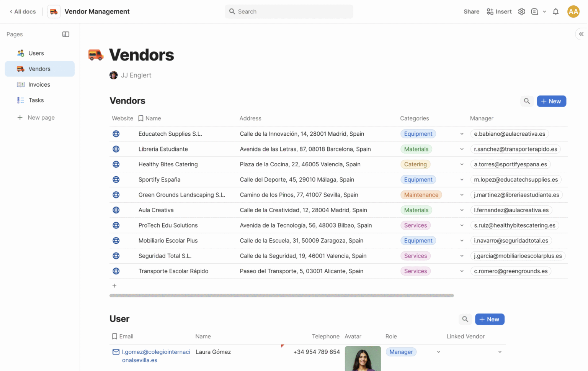Screen dimensions: 588x371
Task: Open the notifications bell
Action: click(555, 11)
